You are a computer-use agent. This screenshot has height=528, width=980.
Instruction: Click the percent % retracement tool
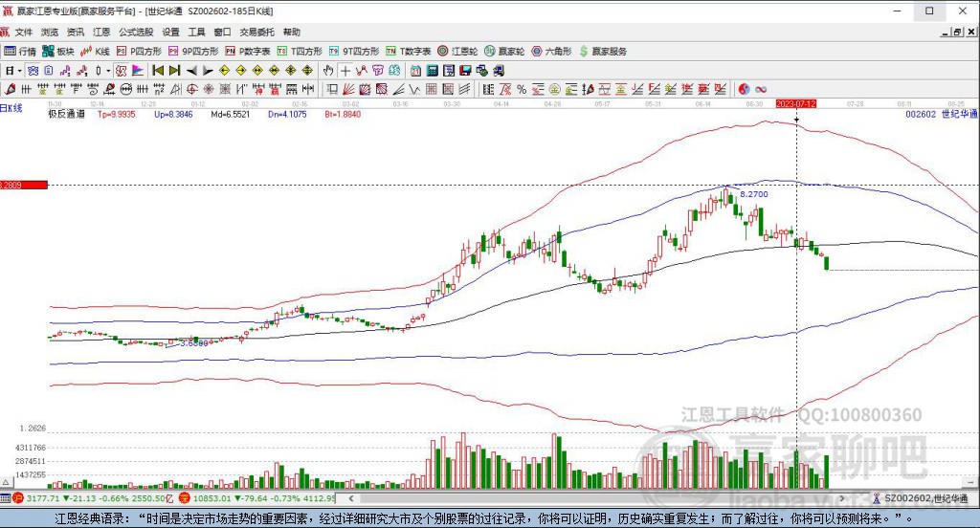coord(522,89)
